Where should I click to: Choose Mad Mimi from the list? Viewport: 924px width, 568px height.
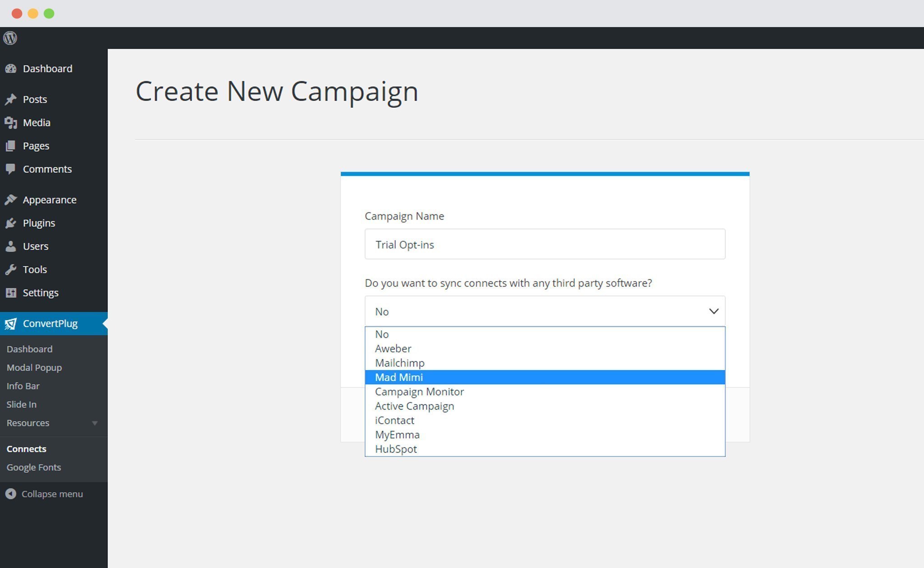point(545,377)
